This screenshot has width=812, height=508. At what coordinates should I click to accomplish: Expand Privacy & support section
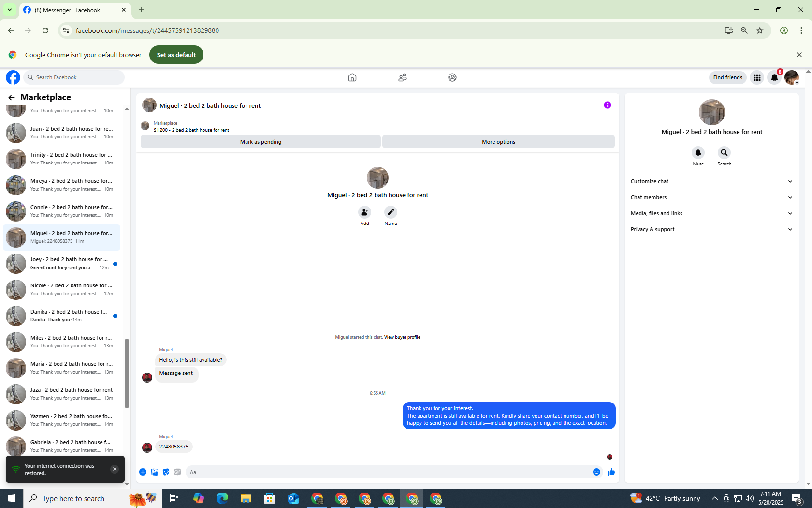tap(711, 229)
